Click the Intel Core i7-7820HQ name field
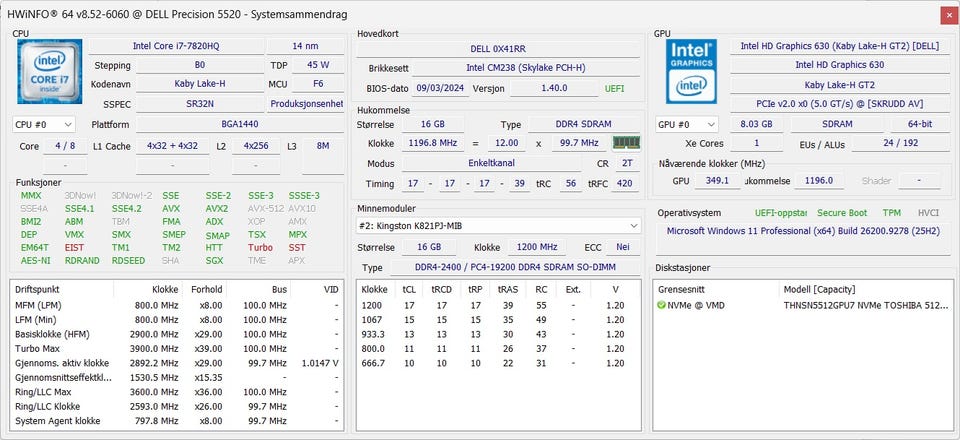960x440 pixels. click(177, 46)
